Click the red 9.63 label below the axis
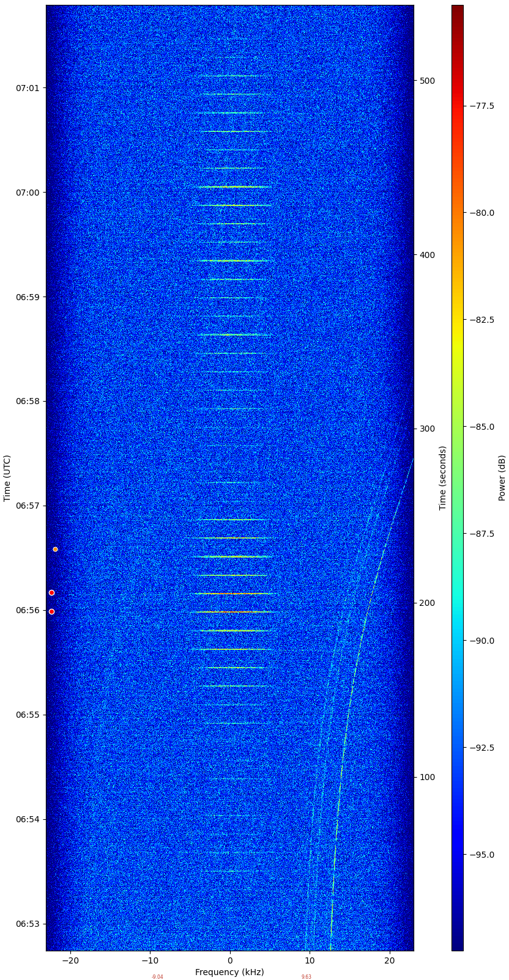 307,977
